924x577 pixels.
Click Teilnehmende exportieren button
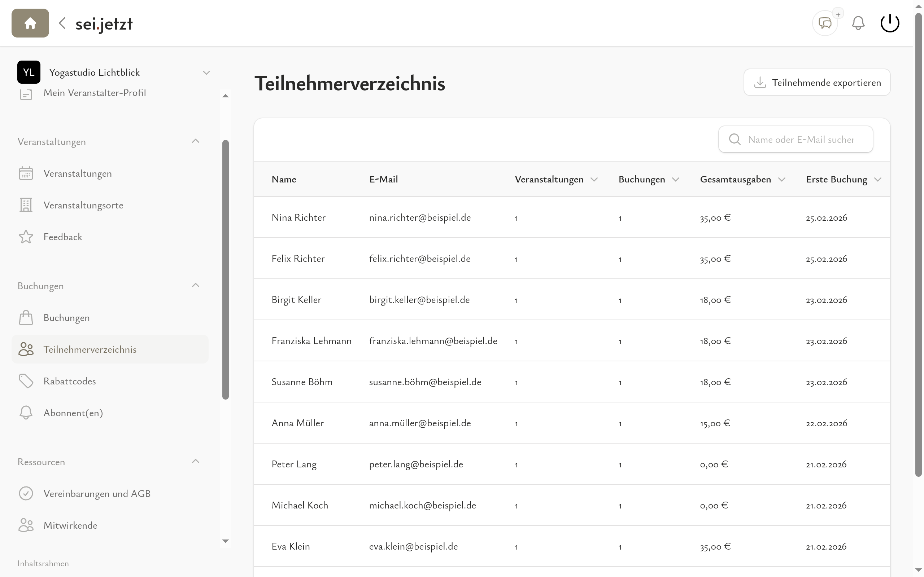click(817, 83)
